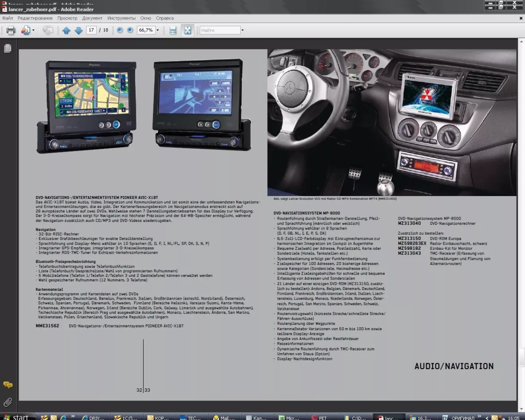The width and height of the screenshot is (525, 420).
Task: Click the Print icon in the toolbar
Action: [11, 30]
